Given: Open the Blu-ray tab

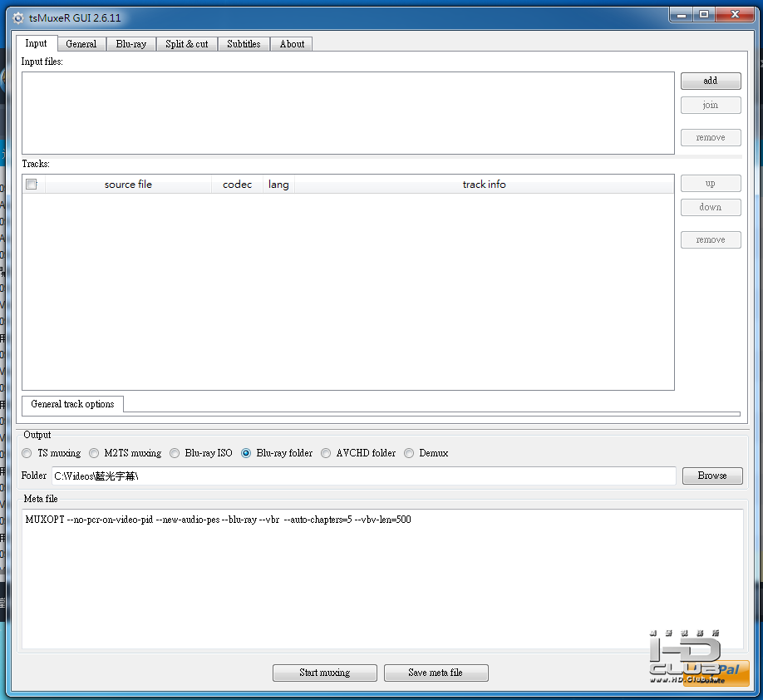Looking at the screenshot, I should [130, 44].
